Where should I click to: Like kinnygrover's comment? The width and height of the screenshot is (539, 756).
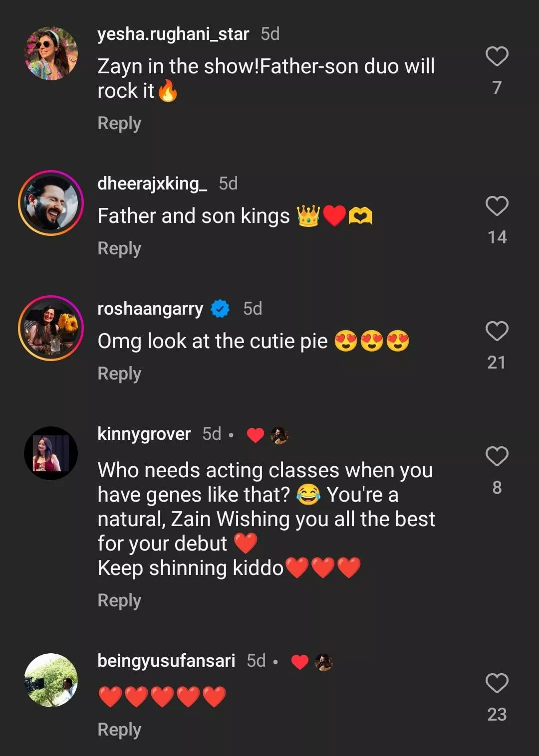click(497, 456)
